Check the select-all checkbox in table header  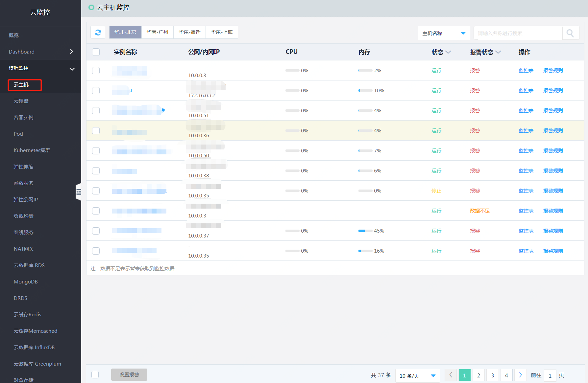pyautogui.click(x=96, y=52)
